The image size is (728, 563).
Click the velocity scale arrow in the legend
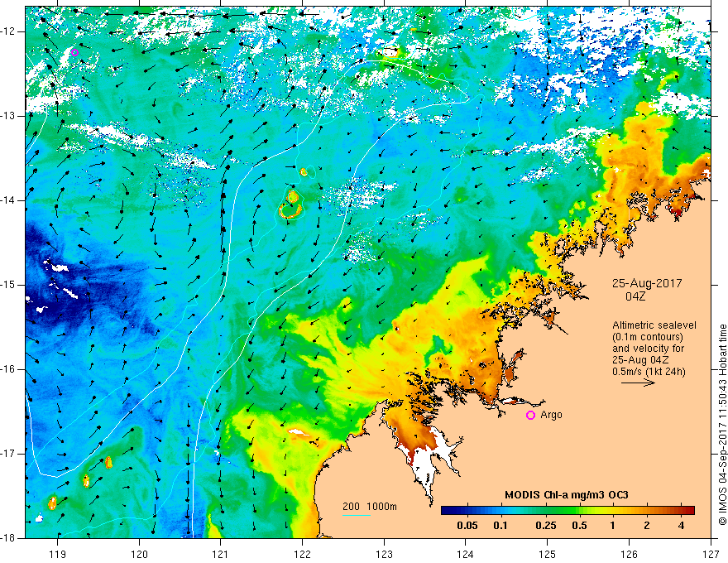click(638, 383)
